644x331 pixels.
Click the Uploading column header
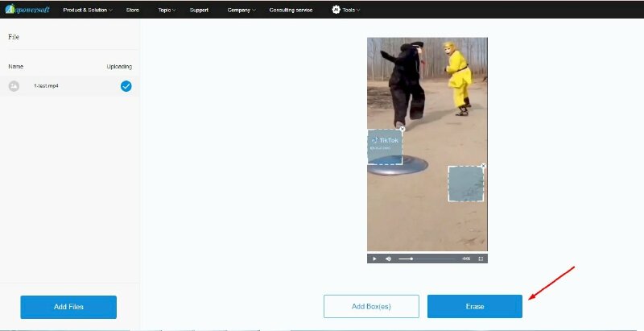(119, 67)
